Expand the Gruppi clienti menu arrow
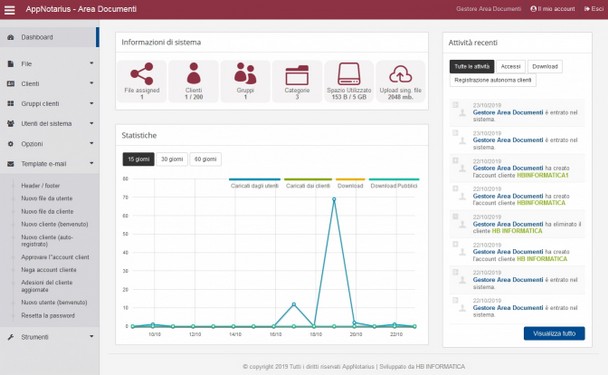This screenshot has height=375, width=608. click(x=92, y=103)
